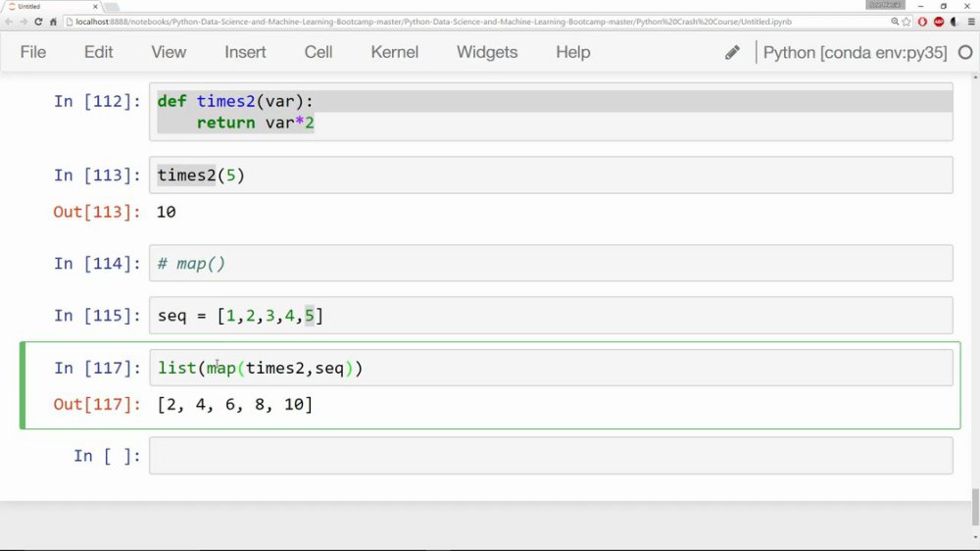Image resolution: width=980 pixels, height=551 pixels.
Task: Click the output list [2, 4, 6, 8, 10]
Action: 235,405
